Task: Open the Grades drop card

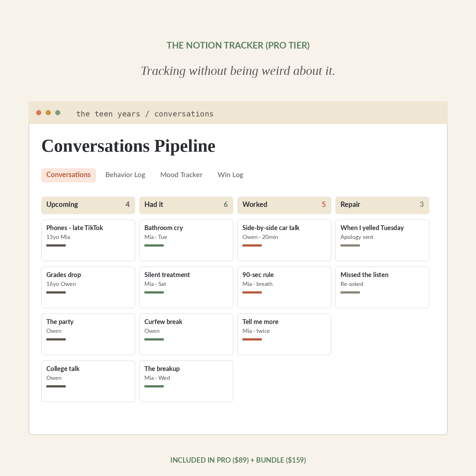Action: click(x=88, y=287)
